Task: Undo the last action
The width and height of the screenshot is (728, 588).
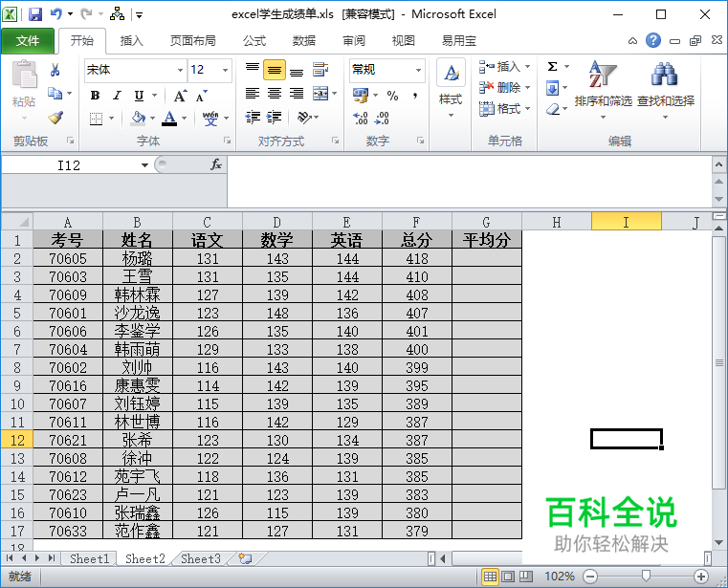Action: [x=56, y=14]
